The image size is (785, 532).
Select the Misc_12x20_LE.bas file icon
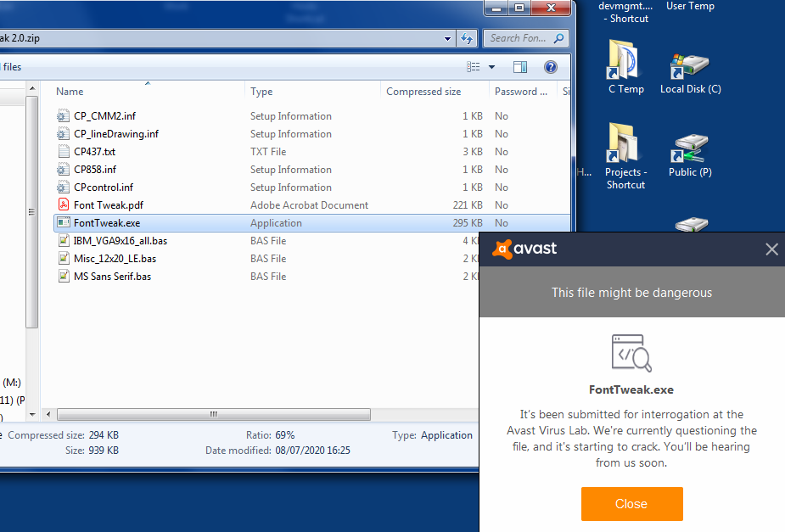click(x=63, y=259)
